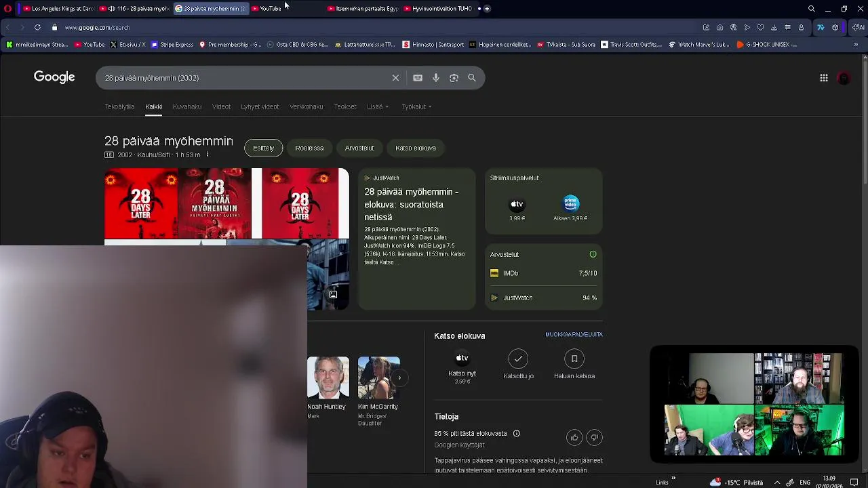Click the Google logo

pos(54,77)
